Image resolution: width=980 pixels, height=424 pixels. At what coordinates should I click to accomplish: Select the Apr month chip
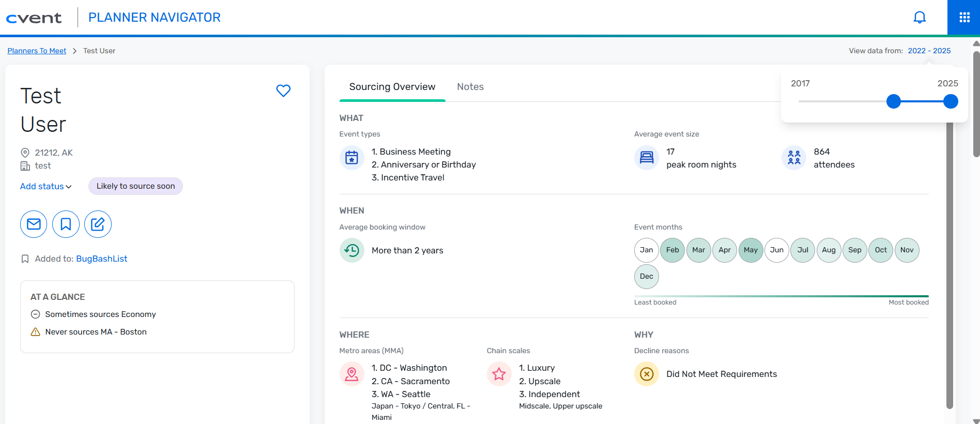tap(725, 250)
